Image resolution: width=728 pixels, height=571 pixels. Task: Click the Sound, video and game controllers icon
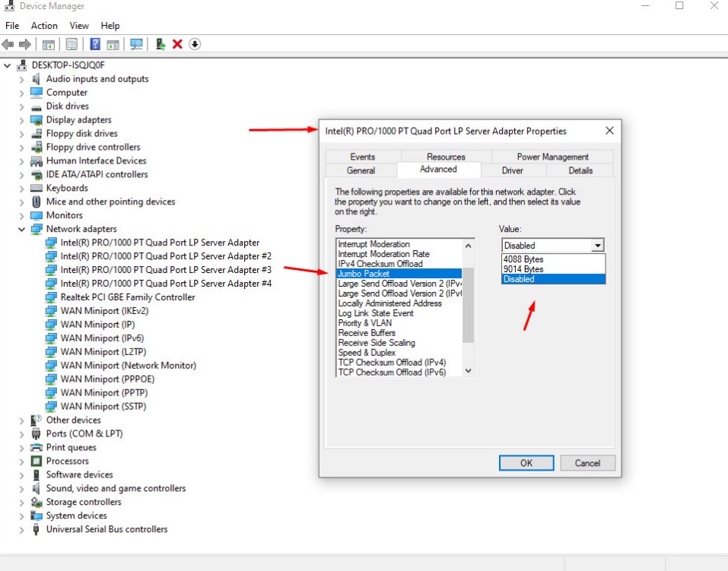tap(37, 488)
